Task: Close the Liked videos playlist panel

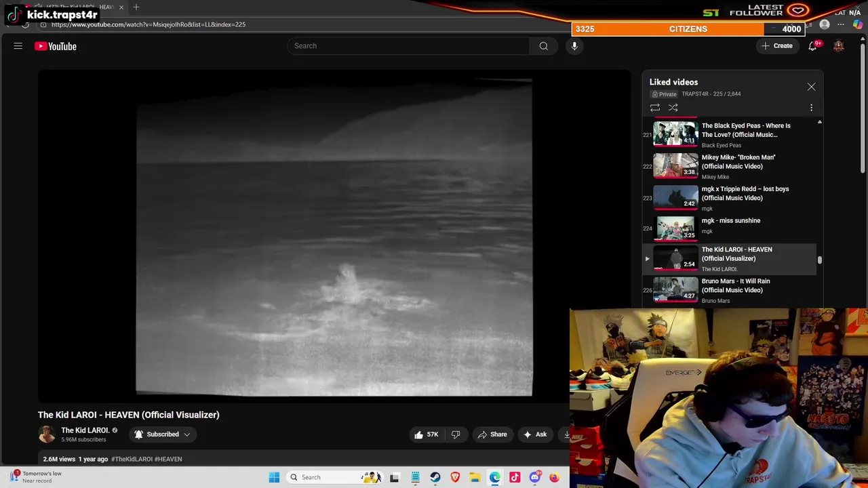Action: pyautogui.click(x=811, y=87)
